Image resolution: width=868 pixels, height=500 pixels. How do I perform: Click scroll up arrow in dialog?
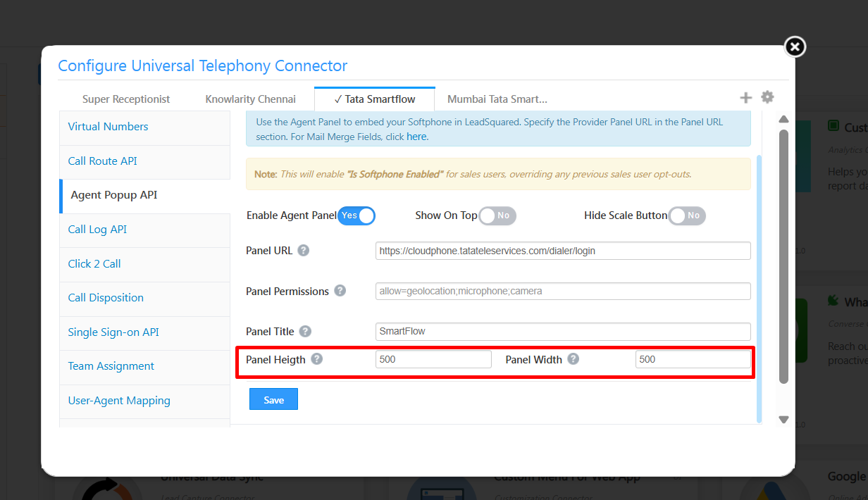(783, 119)
